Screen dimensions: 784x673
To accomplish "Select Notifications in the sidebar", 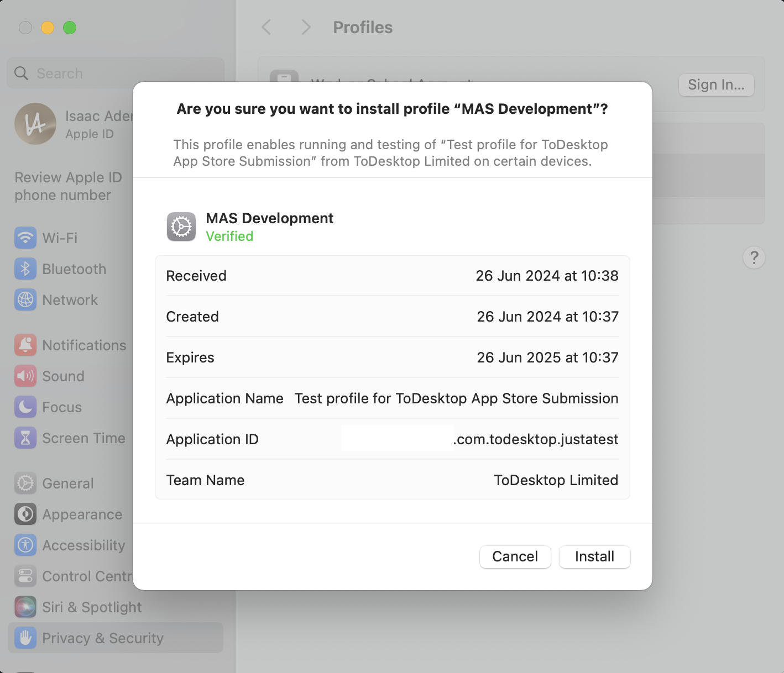I will pos(83,345).
